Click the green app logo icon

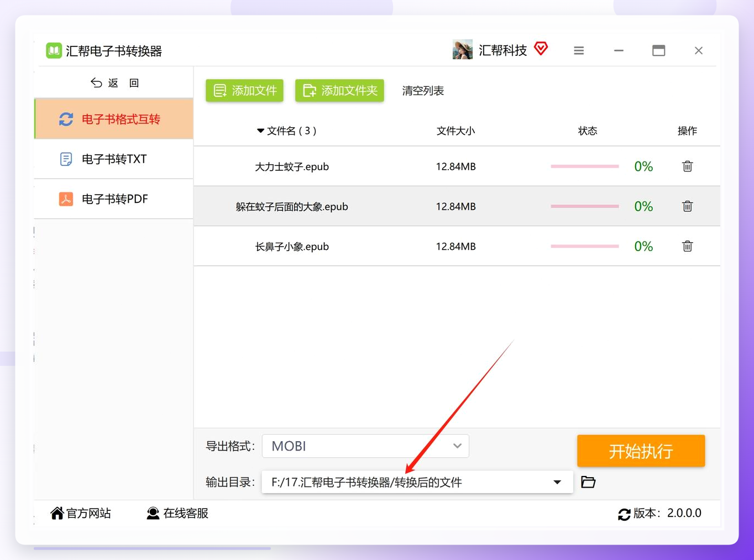click(54, 51)
